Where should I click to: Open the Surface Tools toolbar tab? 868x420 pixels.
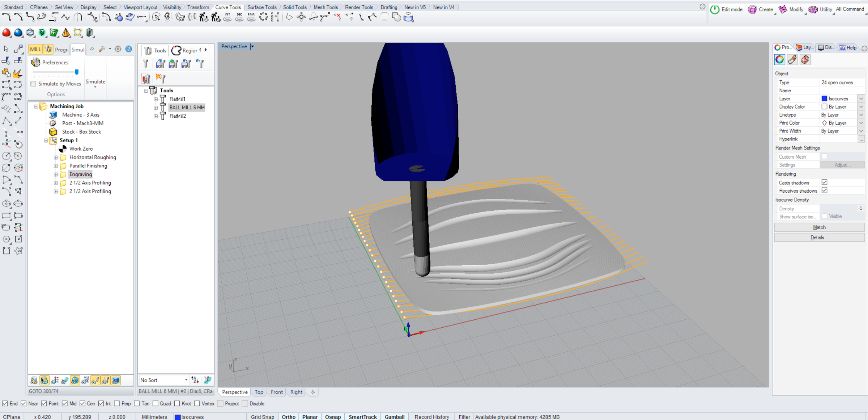pyautogui.click(x=262, y=7)
